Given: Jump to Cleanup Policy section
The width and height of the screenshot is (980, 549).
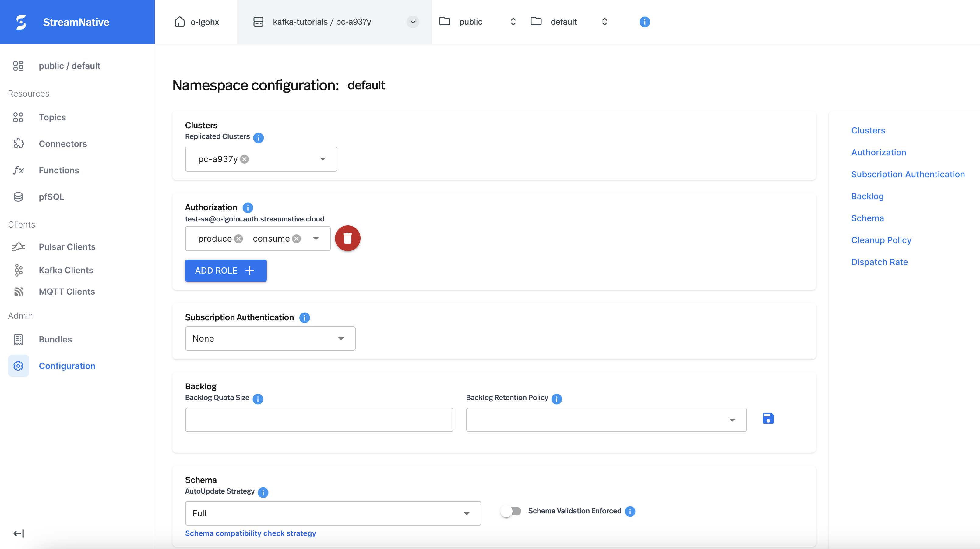Looking at the screenshot, I should point(881,240).
